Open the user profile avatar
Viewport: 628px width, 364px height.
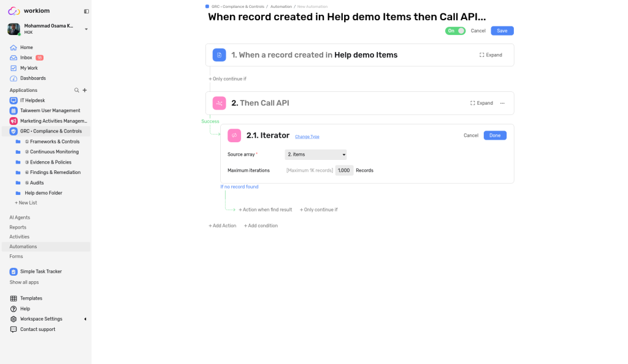click(13, 29)
